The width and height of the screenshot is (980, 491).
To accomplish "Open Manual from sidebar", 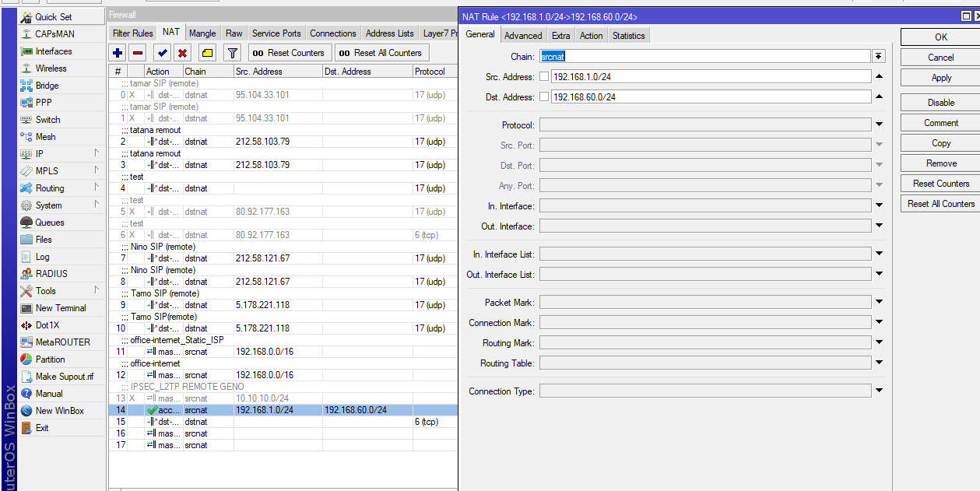I will [x=61, y=394].
